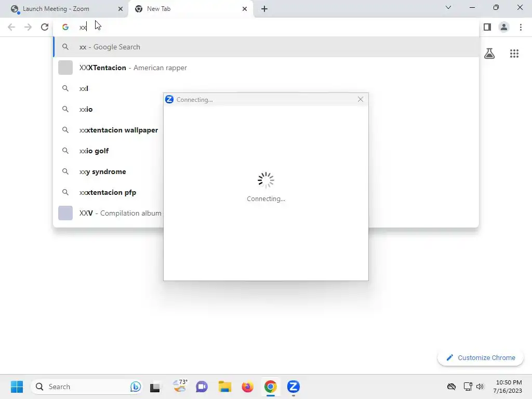
Task: Select the xxxtentacion pfp suggestion
Action: pos(108,192)
